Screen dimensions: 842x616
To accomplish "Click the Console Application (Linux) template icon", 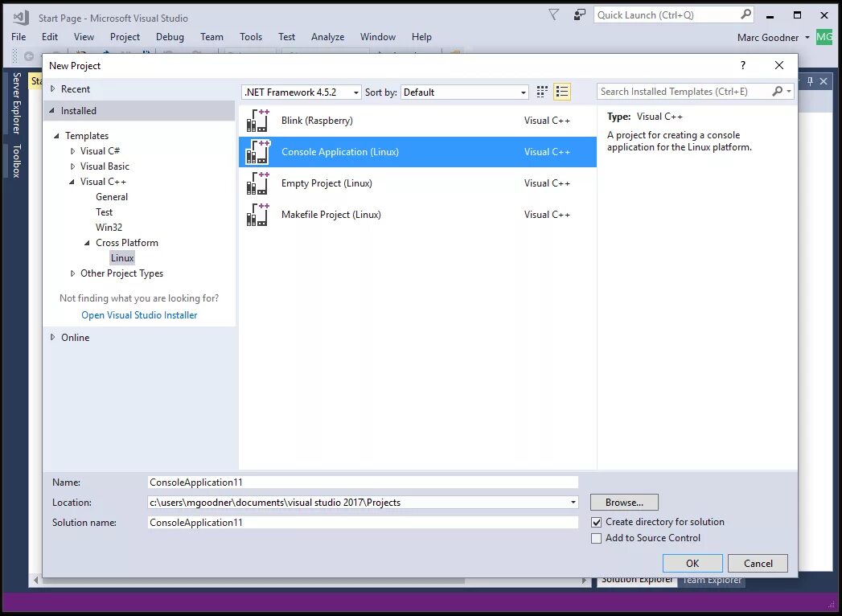I will [257, 152].
